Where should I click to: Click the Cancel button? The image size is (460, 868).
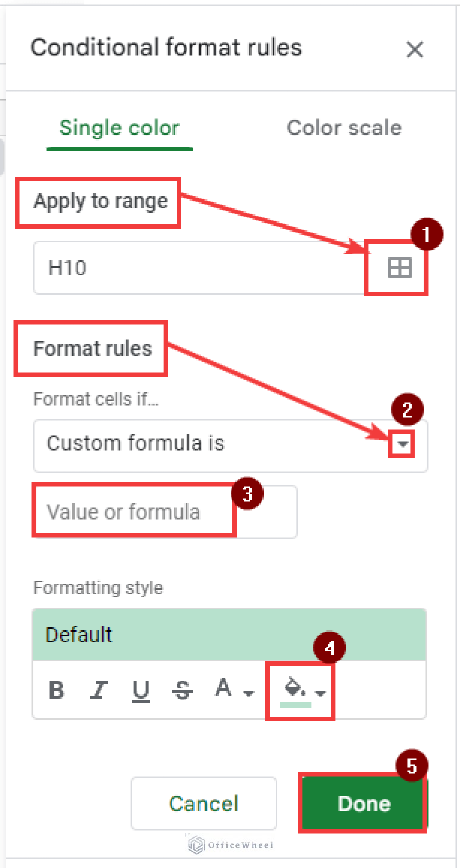(203, 803)
